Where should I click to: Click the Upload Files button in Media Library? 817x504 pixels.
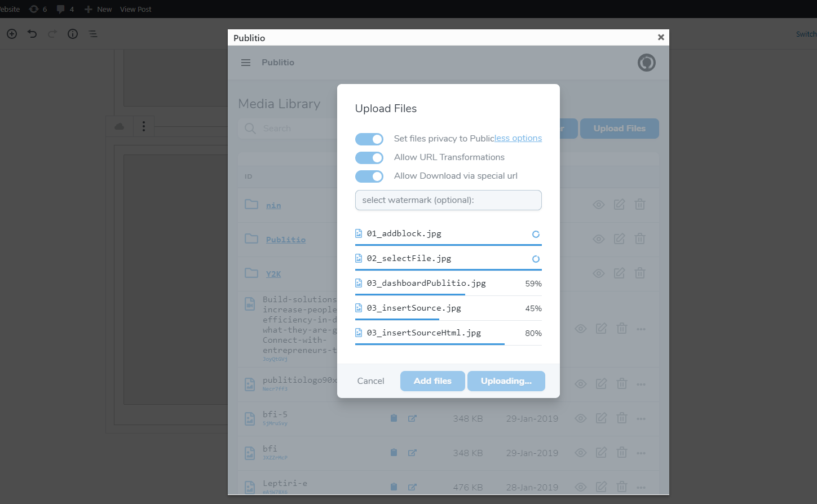(x=620, y=129)
